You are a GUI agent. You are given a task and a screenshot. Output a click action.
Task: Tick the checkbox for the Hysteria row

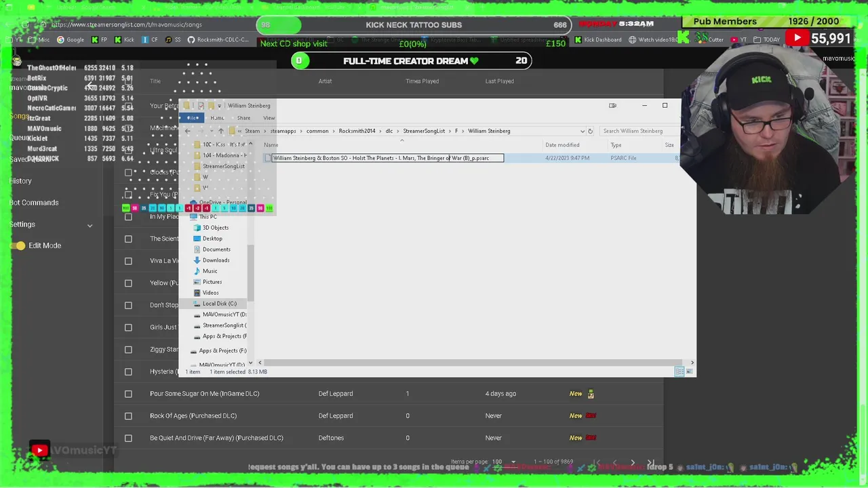point(128,371)
